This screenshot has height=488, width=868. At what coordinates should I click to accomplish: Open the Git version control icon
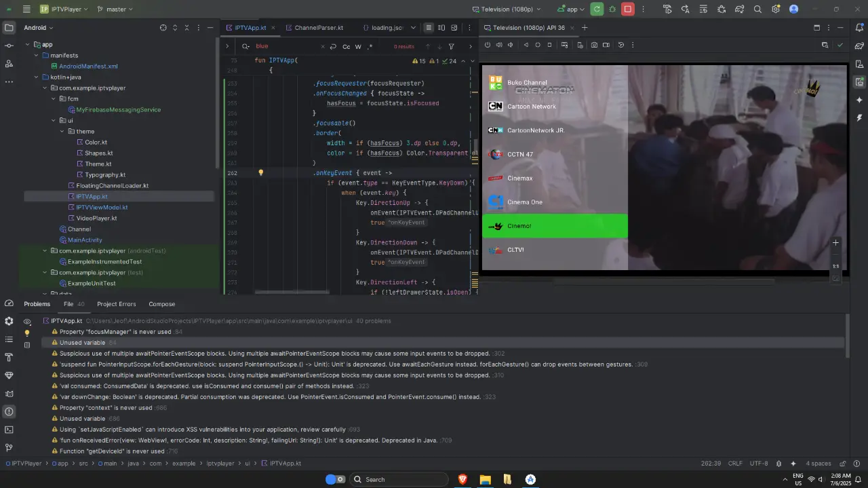pos(9,448)
